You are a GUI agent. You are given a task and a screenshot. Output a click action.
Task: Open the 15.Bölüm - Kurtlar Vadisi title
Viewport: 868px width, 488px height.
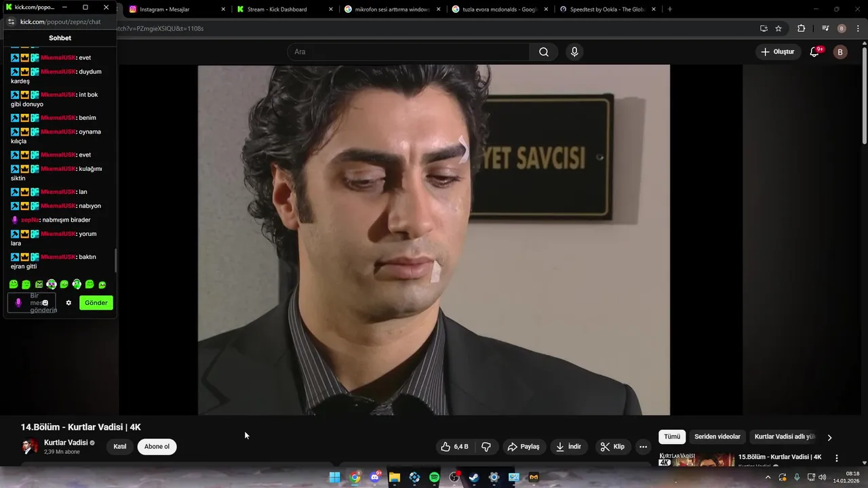pos(780,457)
